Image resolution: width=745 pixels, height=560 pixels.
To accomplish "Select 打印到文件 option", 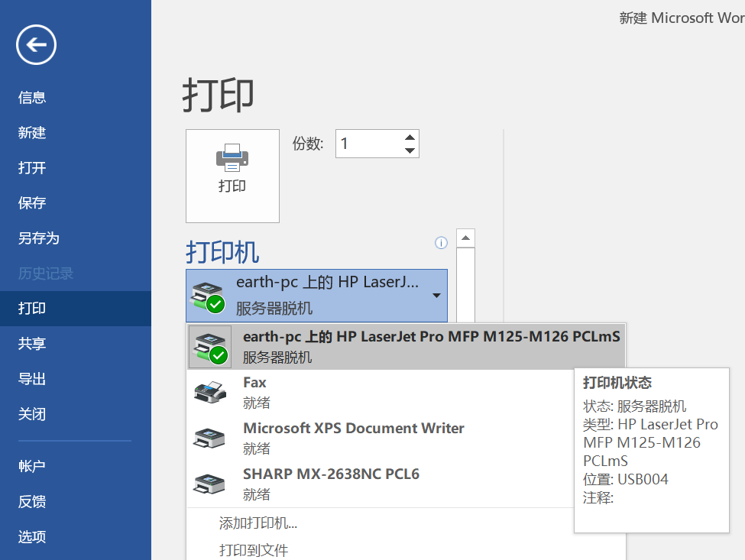I will (x=253, y=550).
